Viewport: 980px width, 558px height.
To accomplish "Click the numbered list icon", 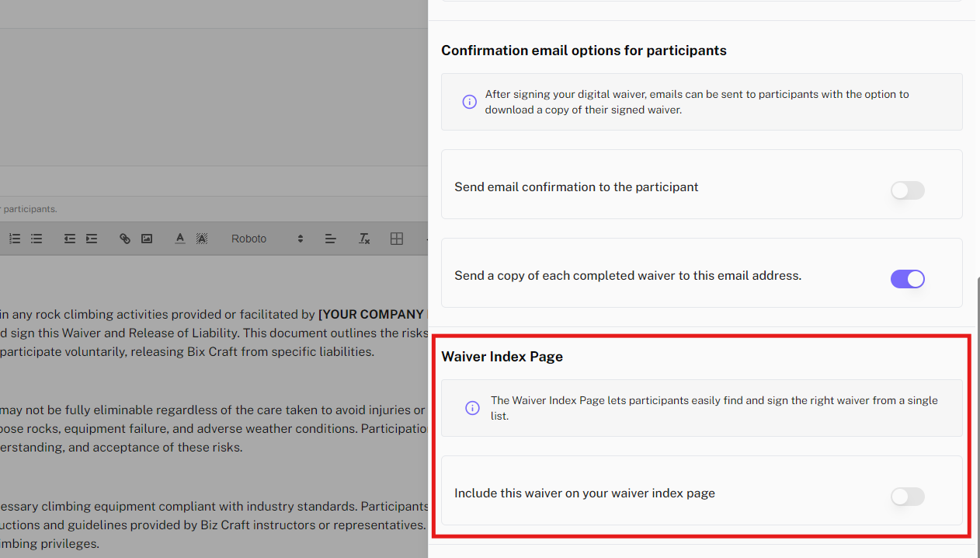I will [15, 239].
